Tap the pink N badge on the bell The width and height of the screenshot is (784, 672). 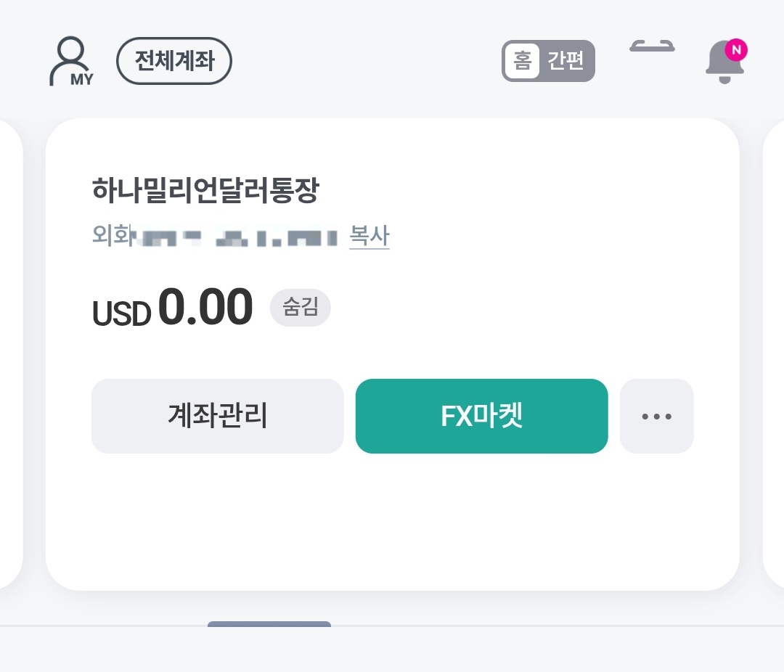coord(738,49)
